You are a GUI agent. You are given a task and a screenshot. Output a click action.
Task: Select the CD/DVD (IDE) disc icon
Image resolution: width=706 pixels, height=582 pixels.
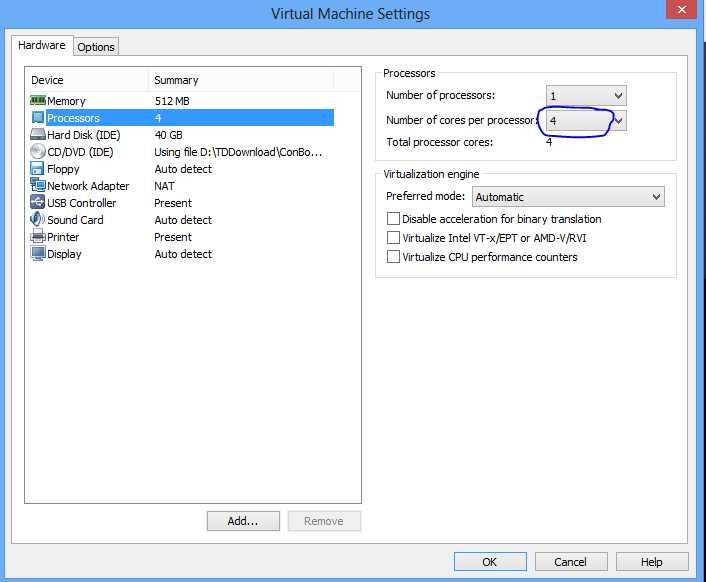click(38, 152)
